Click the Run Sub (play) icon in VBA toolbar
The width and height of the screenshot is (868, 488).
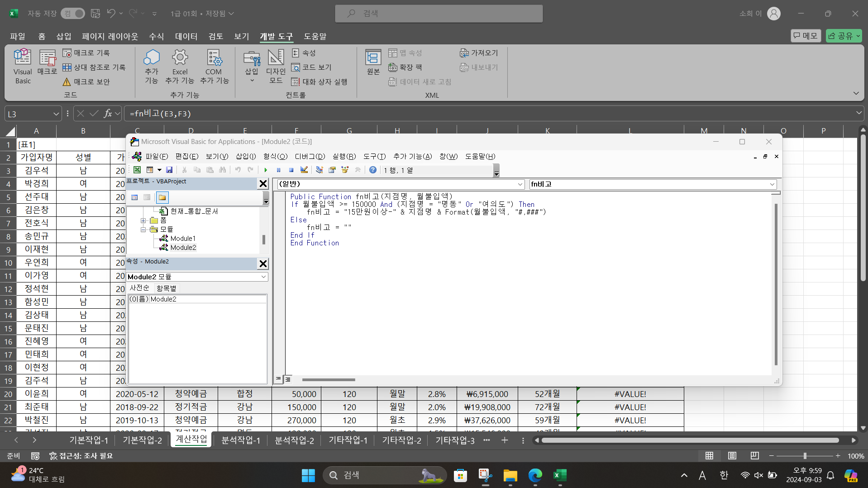coord(266,170)
